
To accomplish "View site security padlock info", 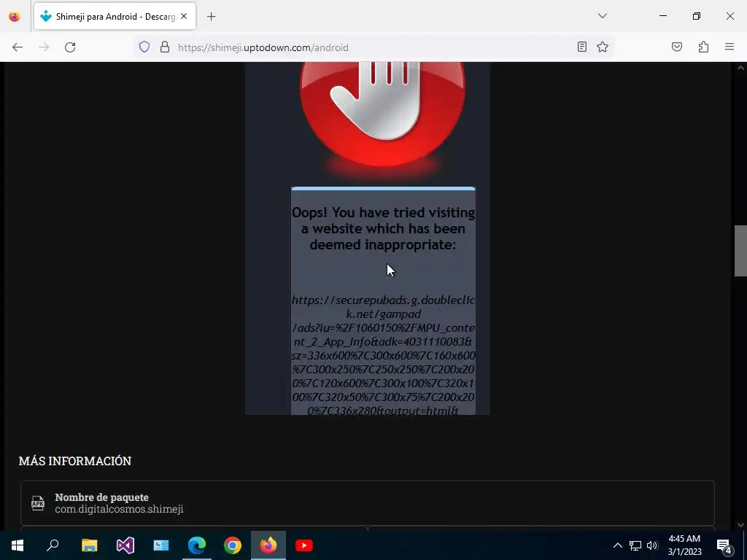I will tap(165, 47).
